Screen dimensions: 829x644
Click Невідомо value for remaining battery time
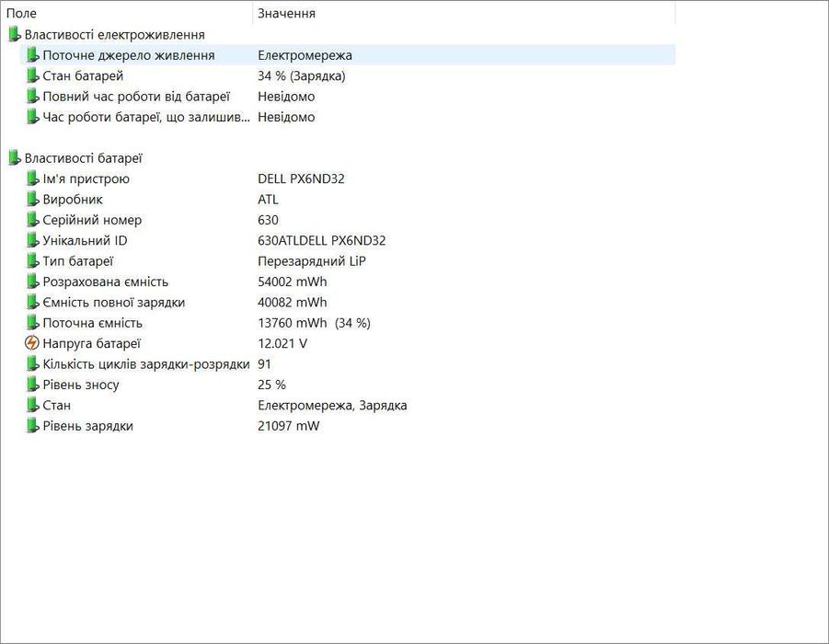286,117
